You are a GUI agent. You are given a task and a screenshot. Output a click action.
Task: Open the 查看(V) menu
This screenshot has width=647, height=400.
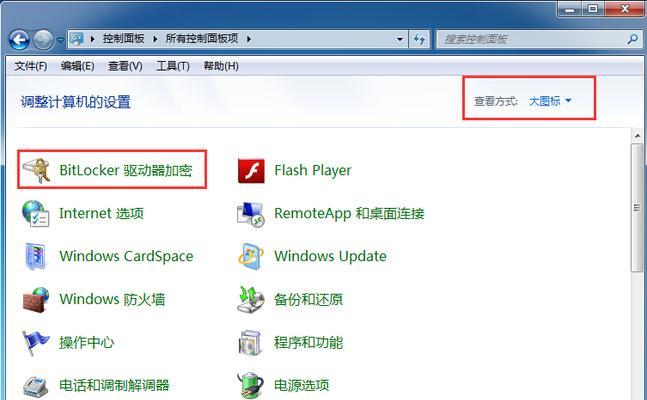coord(125,66)
